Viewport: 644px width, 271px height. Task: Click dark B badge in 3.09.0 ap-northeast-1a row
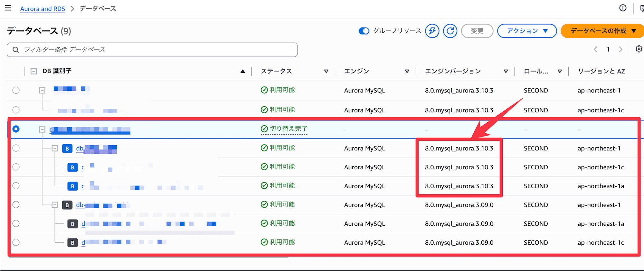pyautogui.click(x=72, y=224)
